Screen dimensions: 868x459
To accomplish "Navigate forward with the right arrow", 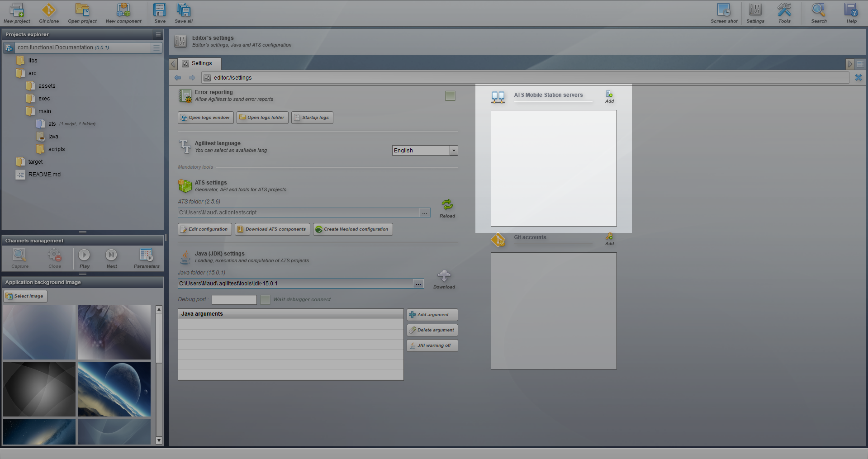I will [192, 78].
